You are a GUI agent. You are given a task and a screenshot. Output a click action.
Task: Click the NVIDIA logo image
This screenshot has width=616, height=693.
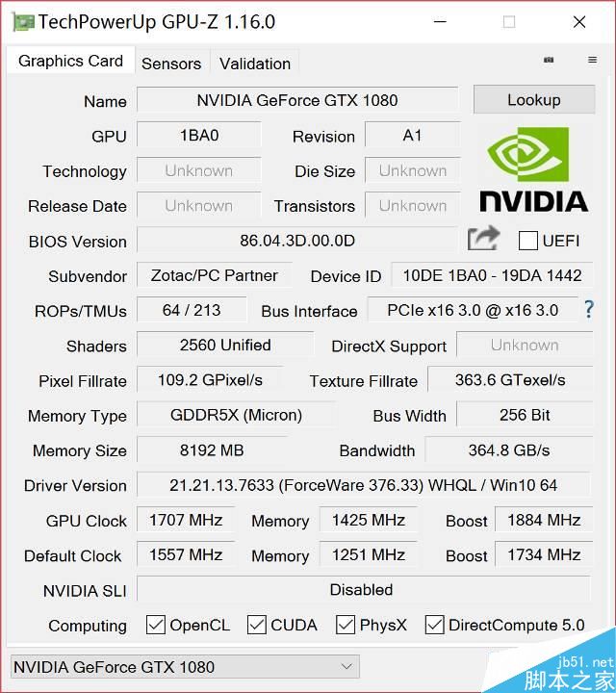coord(533,170)
